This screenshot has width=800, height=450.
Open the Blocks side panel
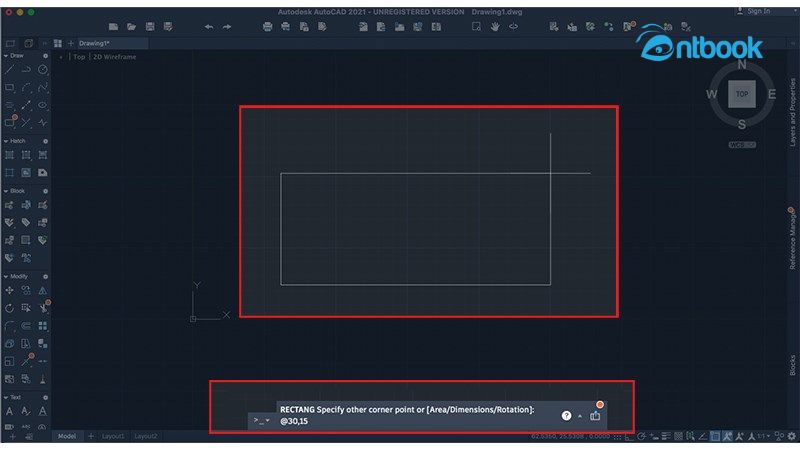tap(792, 365)
